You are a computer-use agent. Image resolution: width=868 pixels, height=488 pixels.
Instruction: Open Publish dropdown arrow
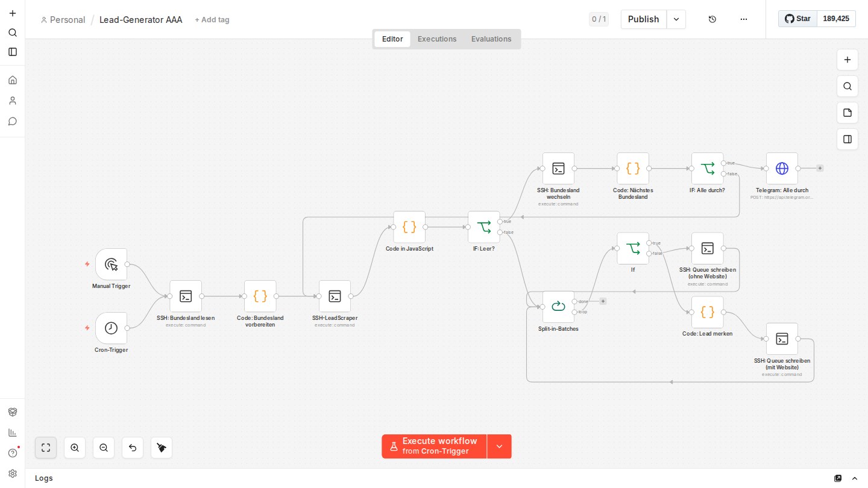676,19
